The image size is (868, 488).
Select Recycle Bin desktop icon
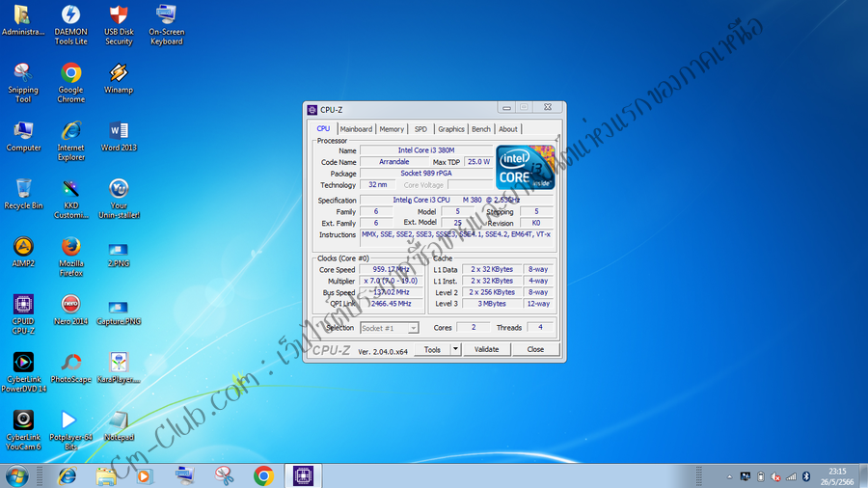[23, 194]
